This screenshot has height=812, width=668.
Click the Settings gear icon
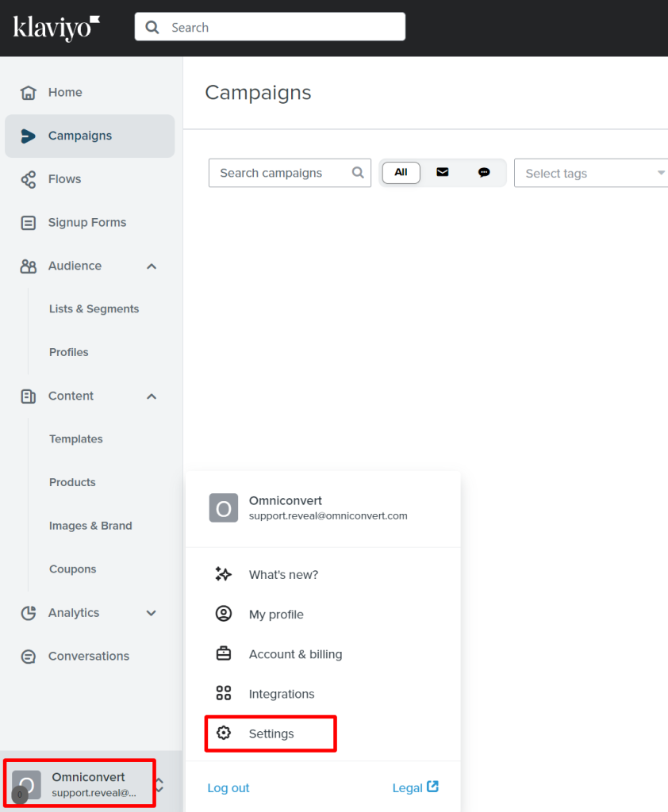pyautogui.click(x=224, y=733)
